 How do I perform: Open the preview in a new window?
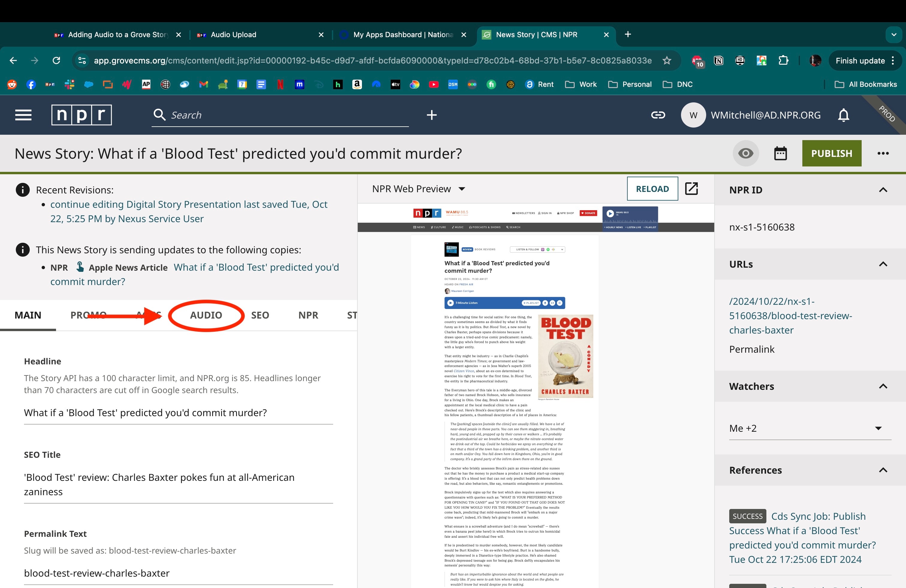(691, 188)
